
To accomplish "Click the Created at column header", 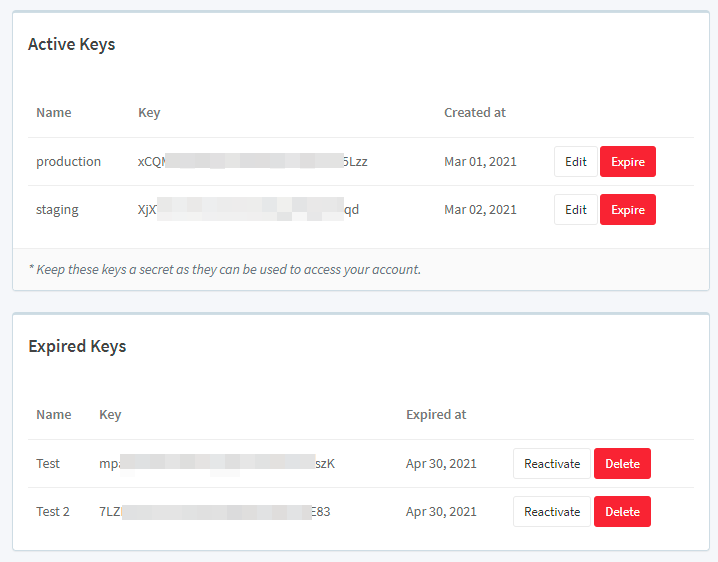I will [474, 113].
